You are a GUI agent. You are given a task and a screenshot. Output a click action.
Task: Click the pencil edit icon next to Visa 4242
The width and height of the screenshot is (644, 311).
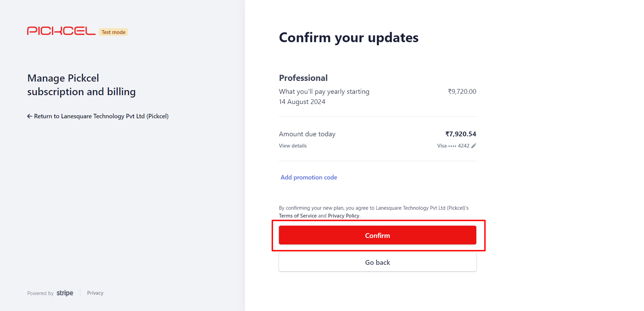[474, 146]
